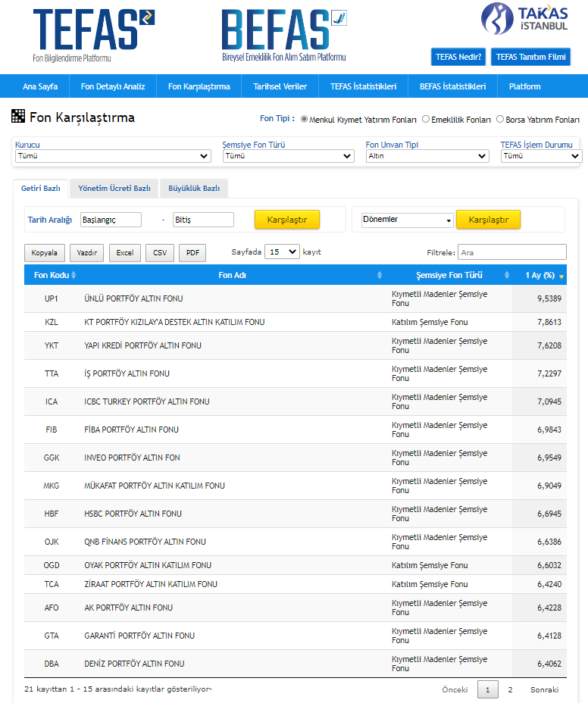Click the Bitiş date field
588x703 pixels.
(x=203, y=220)
